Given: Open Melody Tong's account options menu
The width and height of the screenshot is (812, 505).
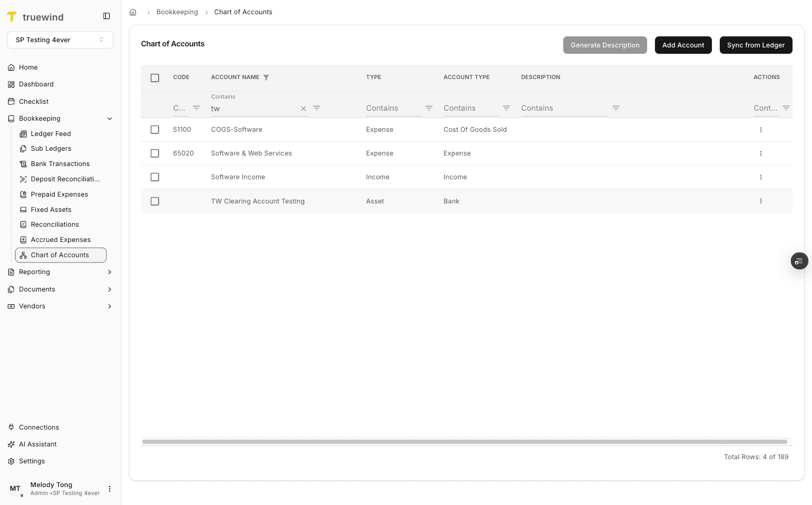Looking at the screenshot, I should point(110,489).
